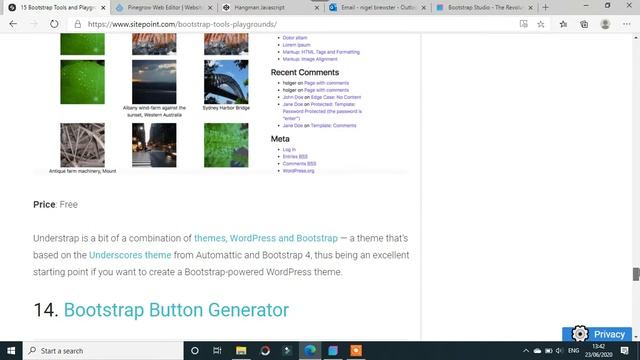Open the user profile icon
The height and width of the screenshot is (360, 640).
605,24
